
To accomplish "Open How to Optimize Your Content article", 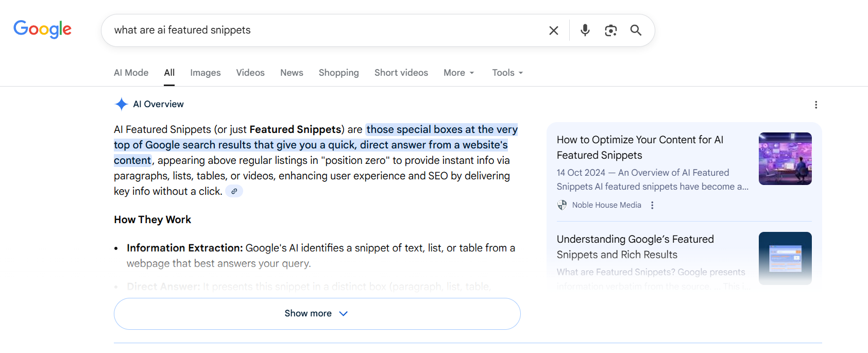I will [x=640, y=147].
